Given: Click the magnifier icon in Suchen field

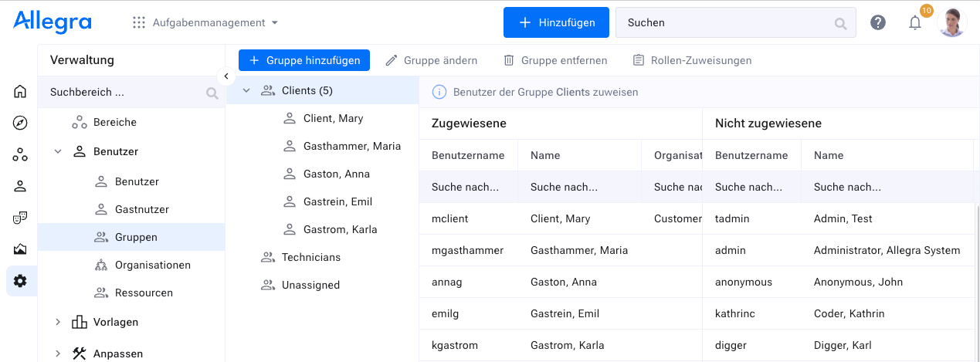Looking at the screenshot, I should click(841, 23).
